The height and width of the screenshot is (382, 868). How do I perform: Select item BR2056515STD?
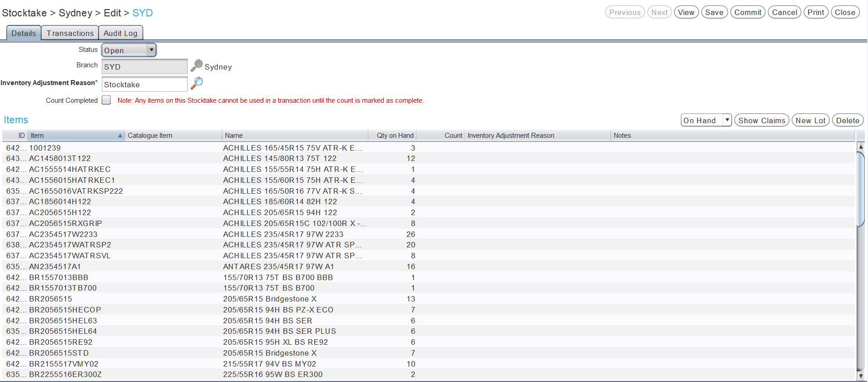pos(429,353)
